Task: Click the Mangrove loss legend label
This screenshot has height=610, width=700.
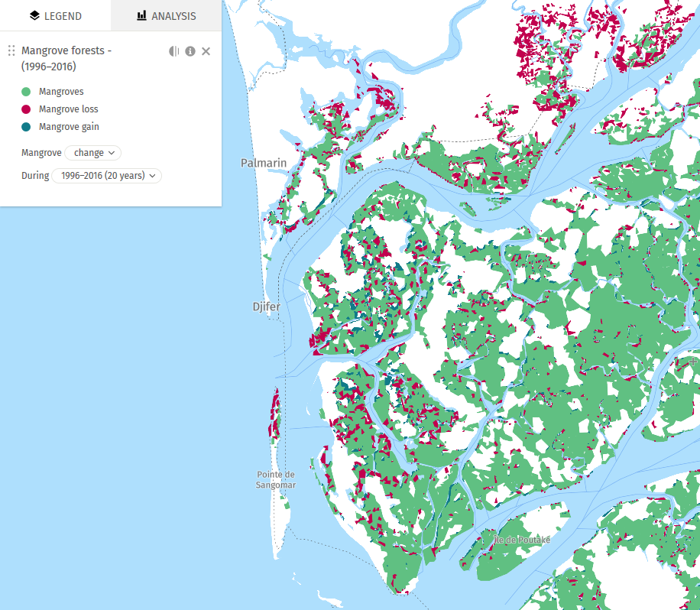Action: point(68,109)
